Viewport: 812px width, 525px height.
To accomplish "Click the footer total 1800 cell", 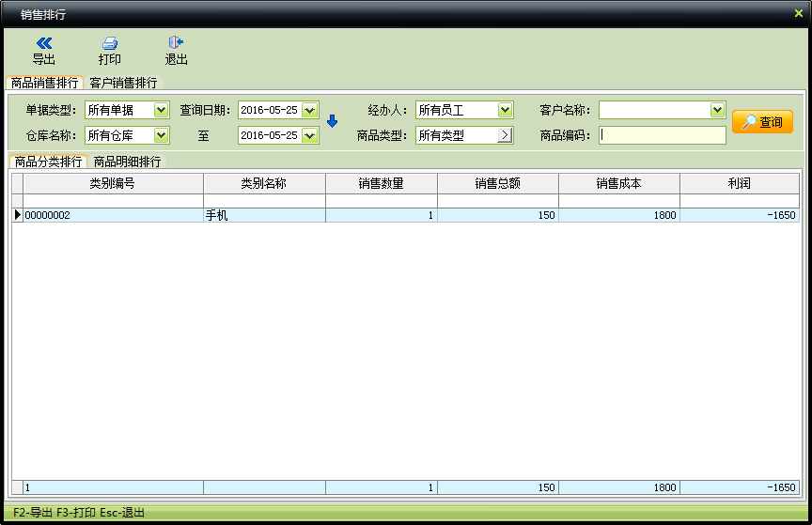I will [619, 487].
